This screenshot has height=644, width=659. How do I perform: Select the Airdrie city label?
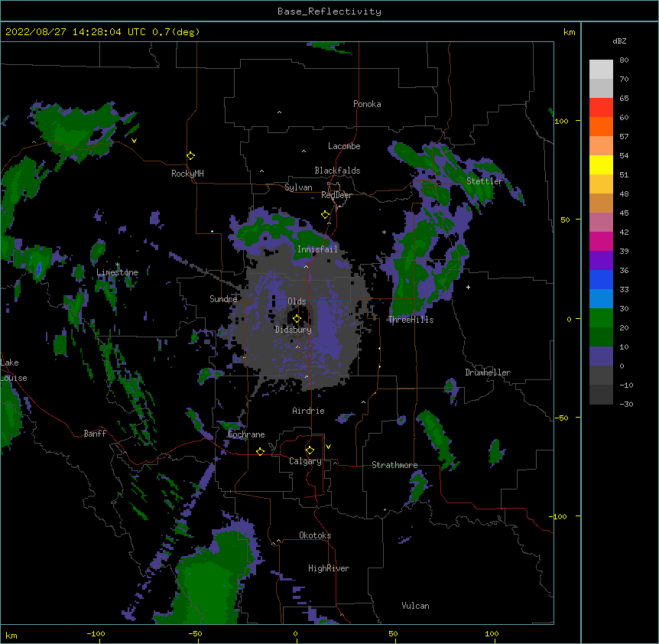[x=308, y=411]
